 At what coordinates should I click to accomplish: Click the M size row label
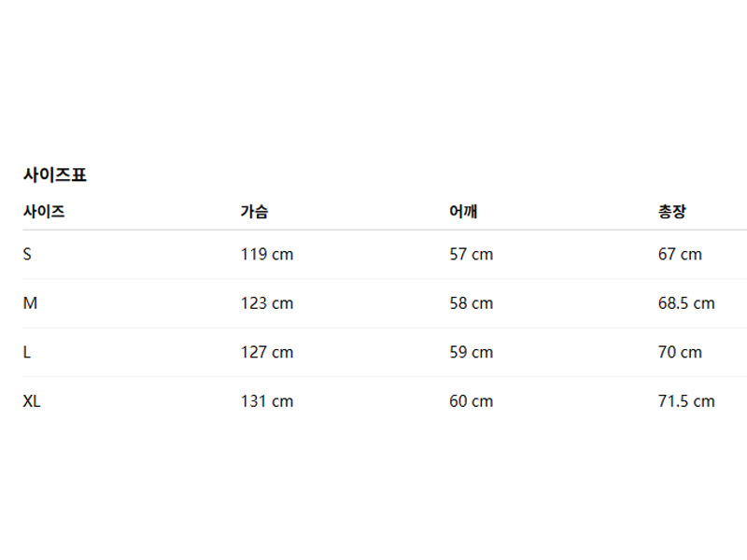tap(30, 303)
